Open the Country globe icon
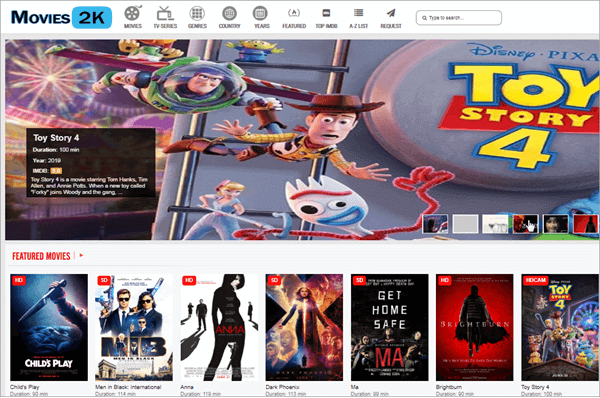The image size is (600, 398). pyautogui.click(x=229, y=13)
